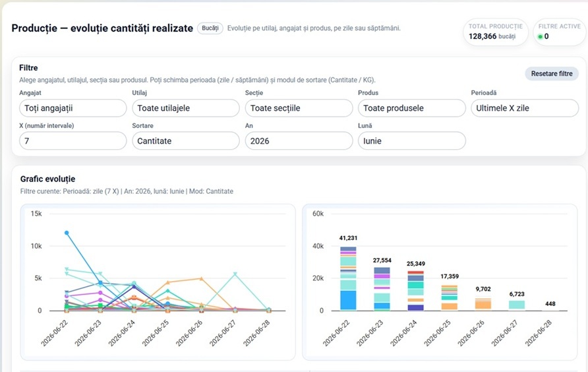Open the Sortare dropdown 'Cantitate'
588x372 pixels.
186,140
